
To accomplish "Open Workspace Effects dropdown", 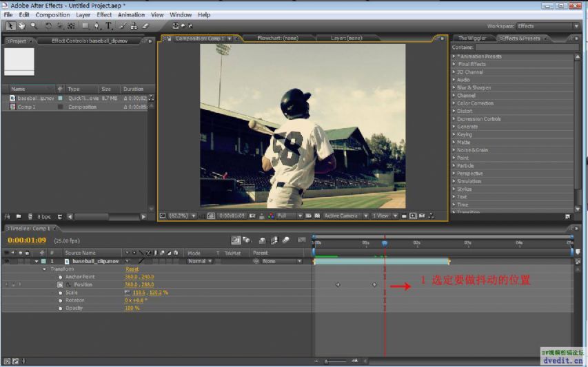I will [548, 26].
